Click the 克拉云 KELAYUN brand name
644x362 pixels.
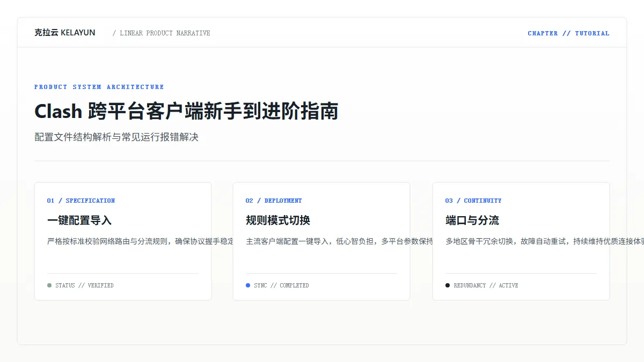click(x=65, y=33)
